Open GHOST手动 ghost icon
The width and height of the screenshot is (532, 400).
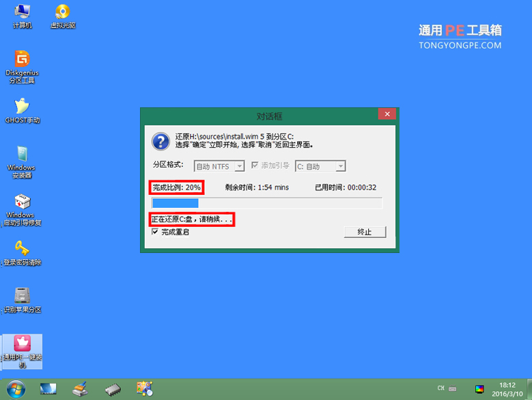click(x=23, y=111)
